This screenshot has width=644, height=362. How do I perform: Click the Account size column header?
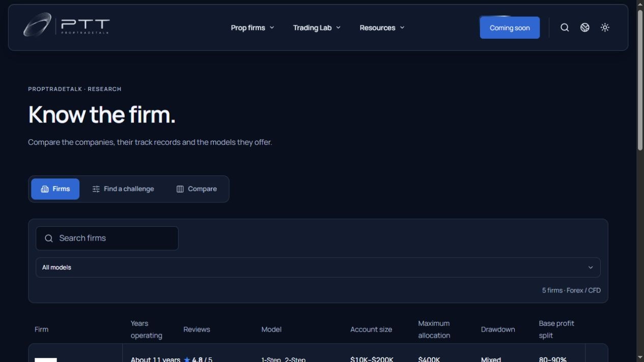pyautogui.click(x=371, y=329)
